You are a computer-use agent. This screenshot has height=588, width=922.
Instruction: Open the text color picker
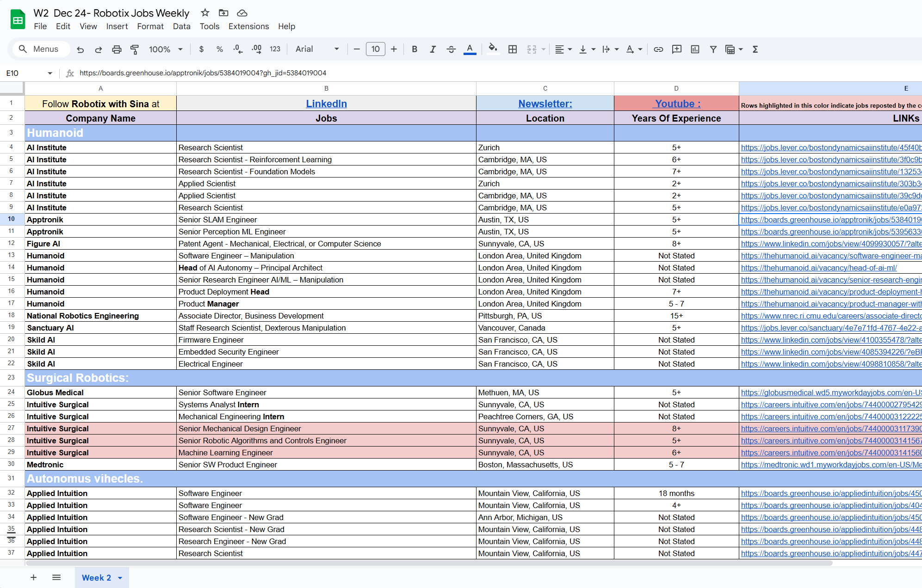[x=470, y=49]
